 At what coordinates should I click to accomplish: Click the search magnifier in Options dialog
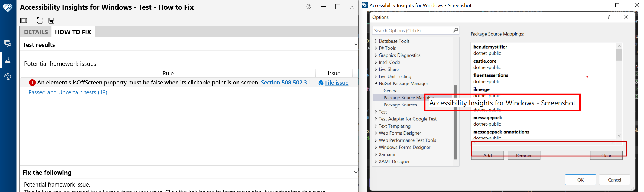click(x=455, y=30)
